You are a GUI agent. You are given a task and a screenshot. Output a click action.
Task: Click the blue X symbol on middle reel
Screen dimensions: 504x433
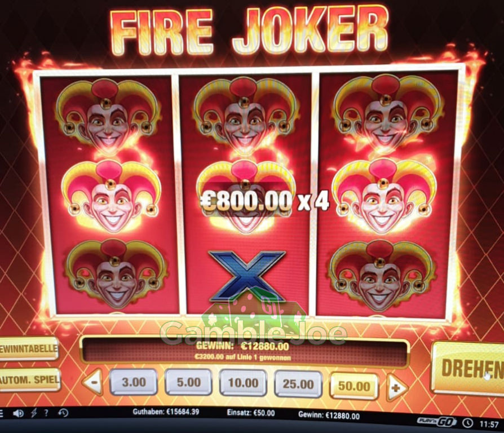coord(247,276)
